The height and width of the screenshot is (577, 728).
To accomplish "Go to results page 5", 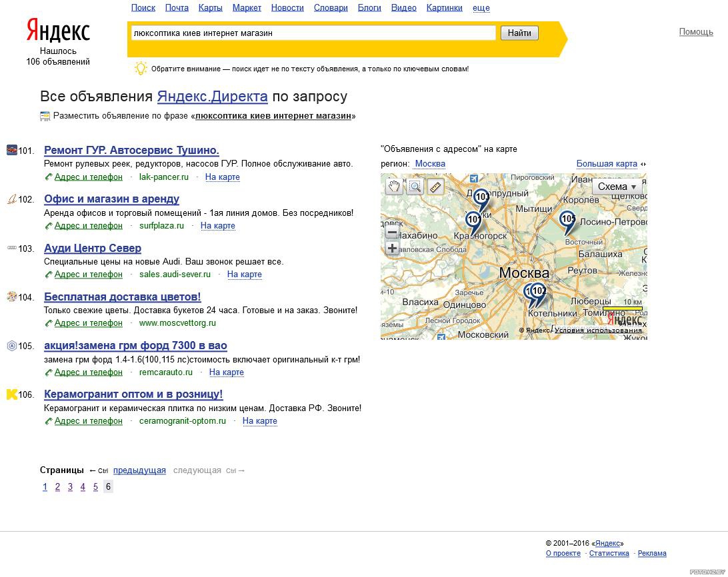I will [95, 486].
